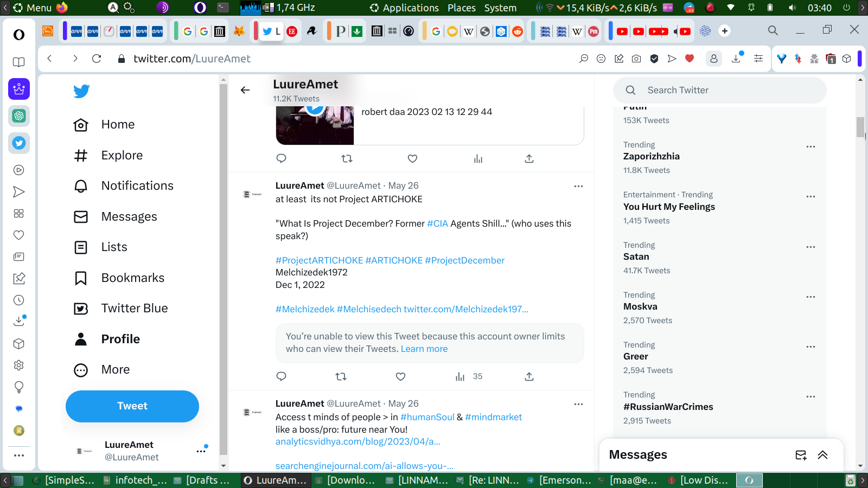Open the Easy Setup sliders icon
868x488 pixels.
[x=758, y=59]
